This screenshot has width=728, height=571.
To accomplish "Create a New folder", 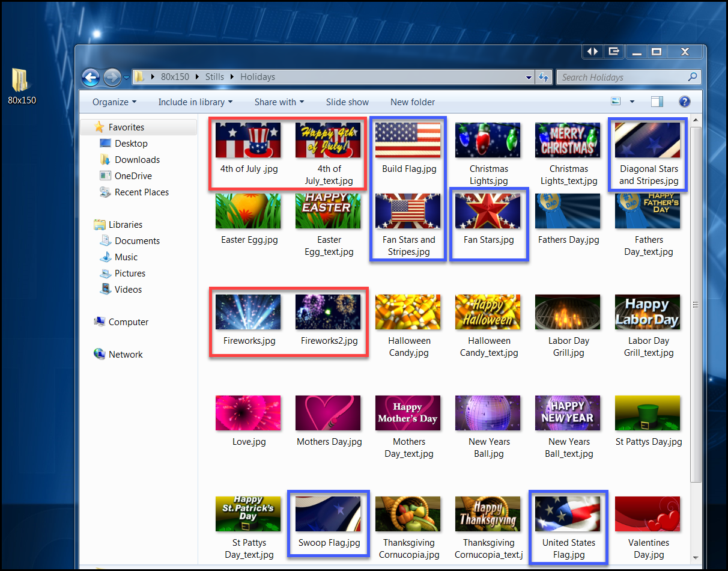I will [413, 102].
